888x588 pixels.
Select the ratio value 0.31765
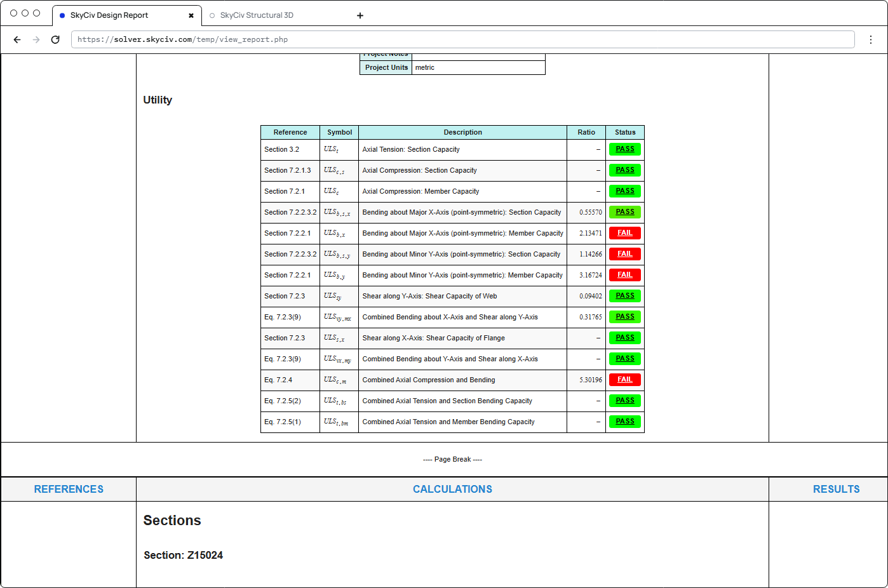coord(591,317)
